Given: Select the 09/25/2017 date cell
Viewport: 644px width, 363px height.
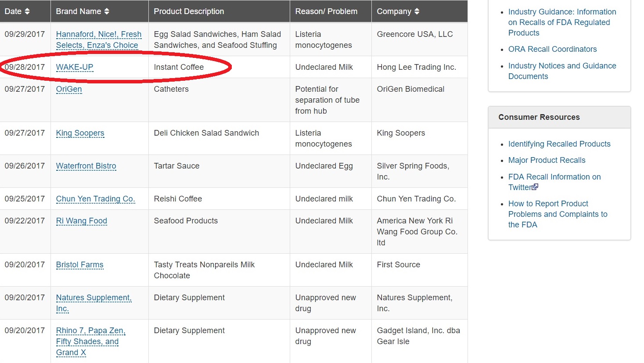Looking at the screenshot, I should pyautogui.click(x=25, y=199).
